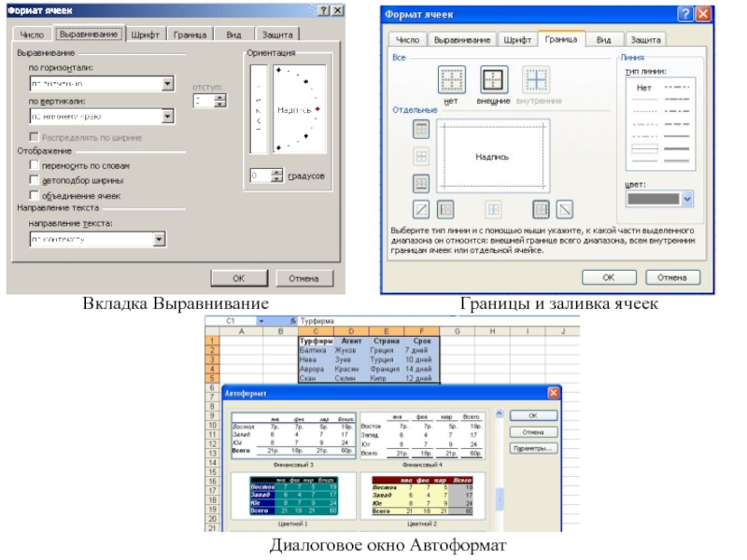Image resolution: width=747 pixels, height=560 pixels.
Task: Select the 'Цветной 2' autoformat preview
Action: [x=422, y=496]
